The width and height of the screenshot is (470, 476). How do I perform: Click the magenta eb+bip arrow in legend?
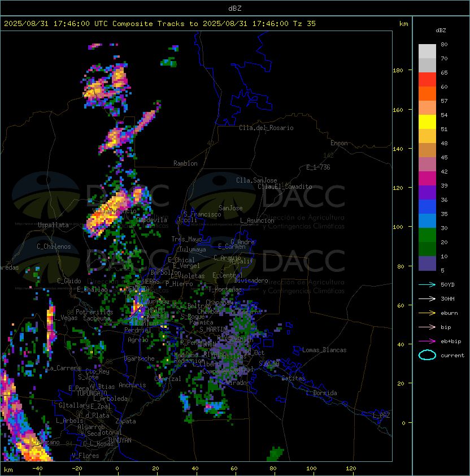click(x=427, y=341)
